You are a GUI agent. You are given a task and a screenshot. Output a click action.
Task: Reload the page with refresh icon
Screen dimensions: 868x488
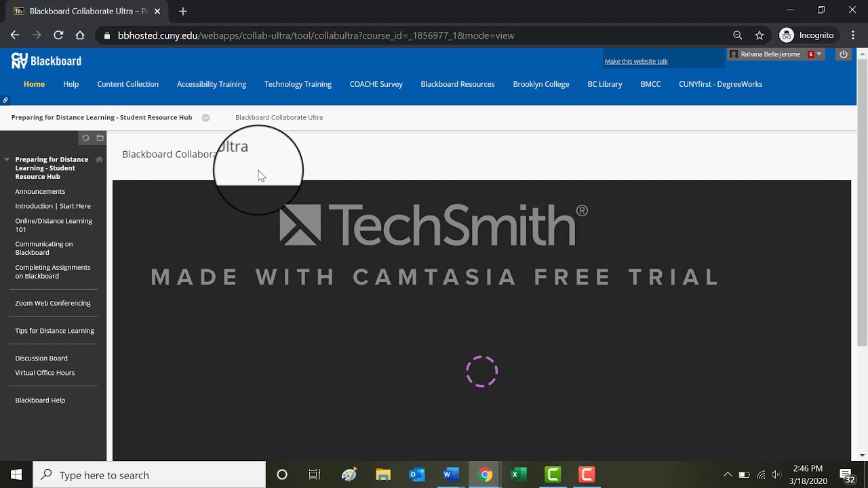click(58, 35)
